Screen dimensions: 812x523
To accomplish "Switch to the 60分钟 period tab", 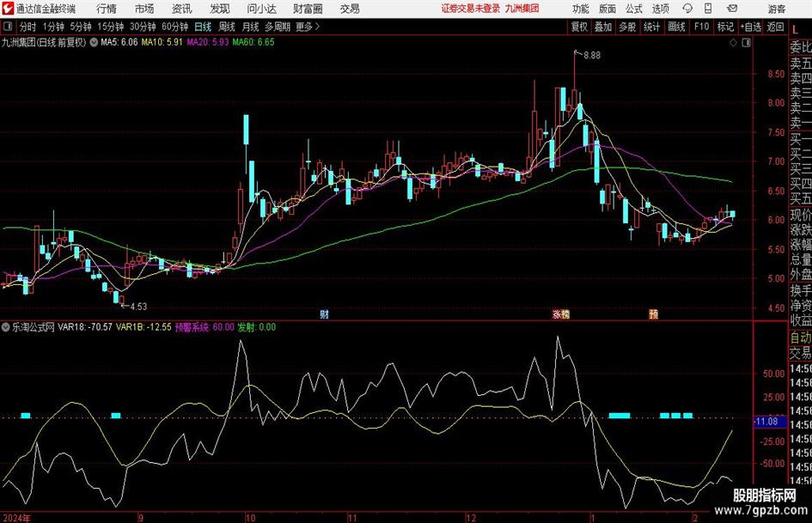I will point(175,27).
